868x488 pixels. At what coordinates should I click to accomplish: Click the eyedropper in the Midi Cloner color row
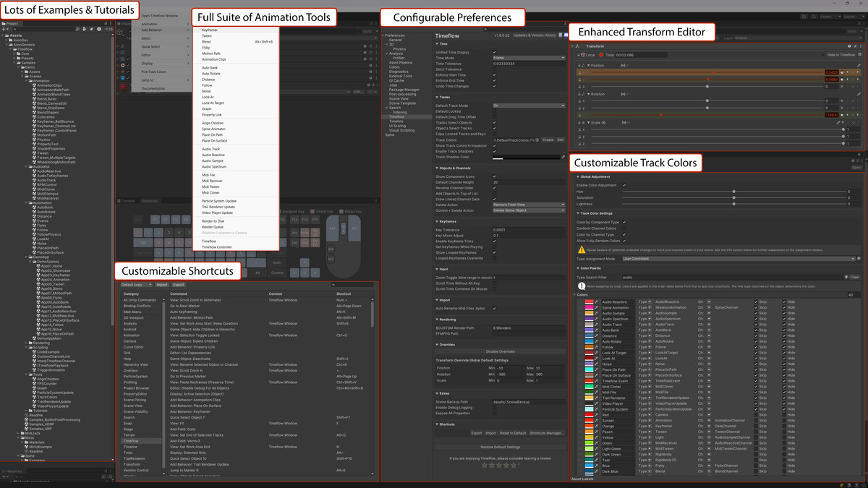coord(597,387)
